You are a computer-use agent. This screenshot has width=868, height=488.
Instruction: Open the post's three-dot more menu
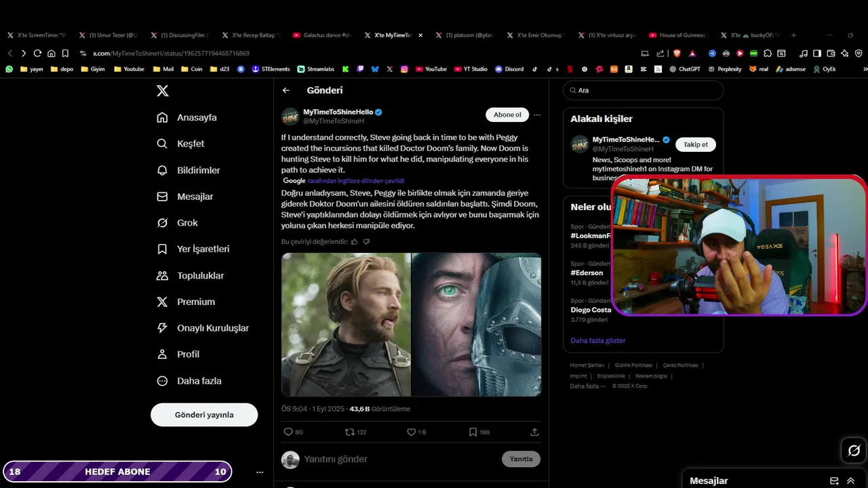coord(537,115)
